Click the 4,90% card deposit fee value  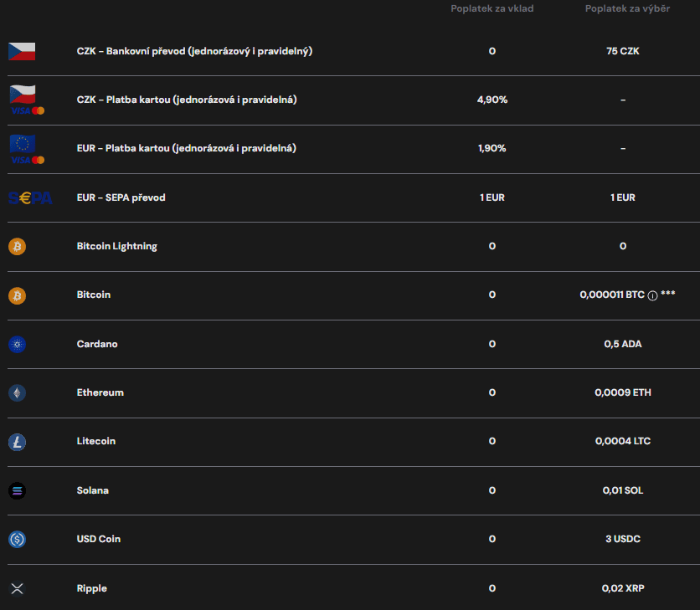tap(492, 100)
